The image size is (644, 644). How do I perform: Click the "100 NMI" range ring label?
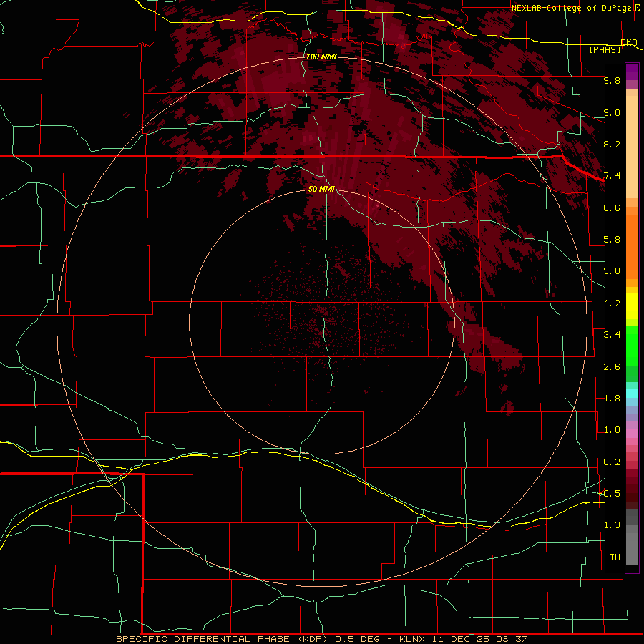[321, 57]
